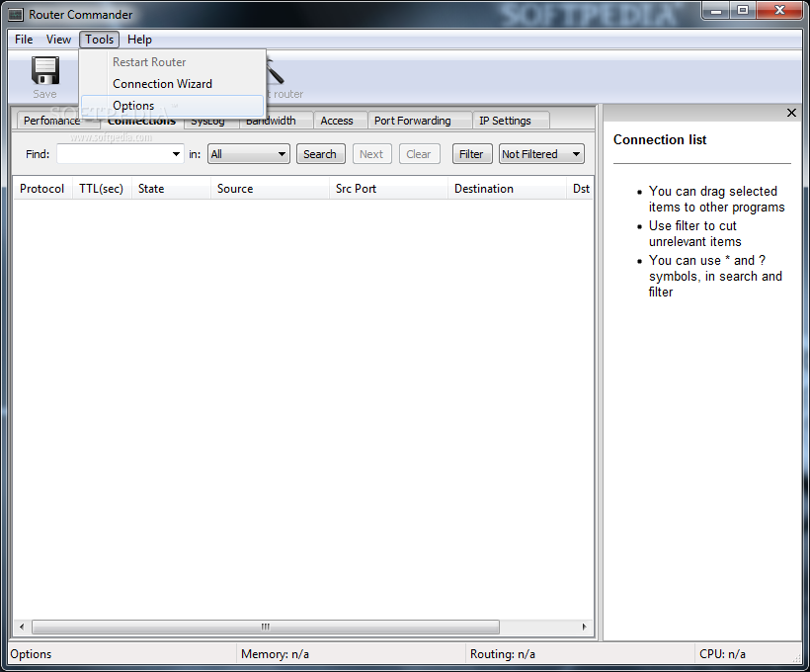Maximize the Router Commander window
The width and height of the screenshot is (810, 672).
(x=743, y=10)
